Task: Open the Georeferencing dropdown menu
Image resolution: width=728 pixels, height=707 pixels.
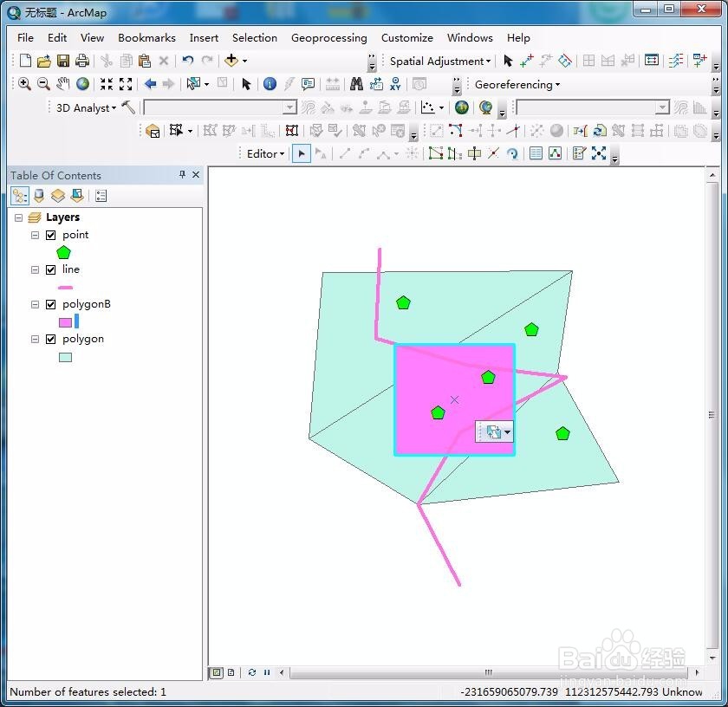Action: pyautogui.click(x=517, y=85)
